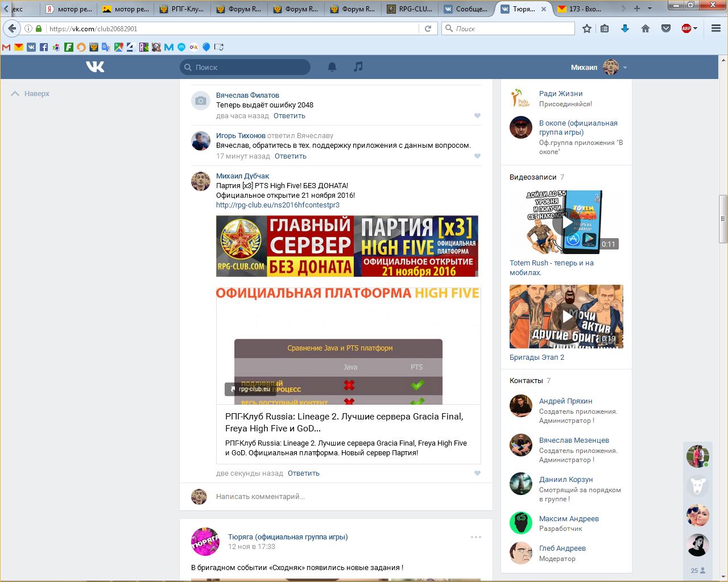Open Google Translate bookmark icon

point(106,47)
